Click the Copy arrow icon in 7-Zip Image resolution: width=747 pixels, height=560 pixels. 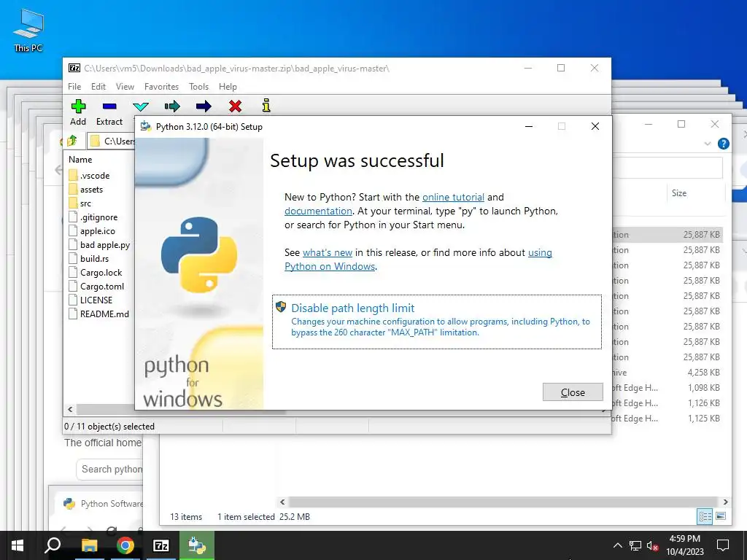click(172, 106)
